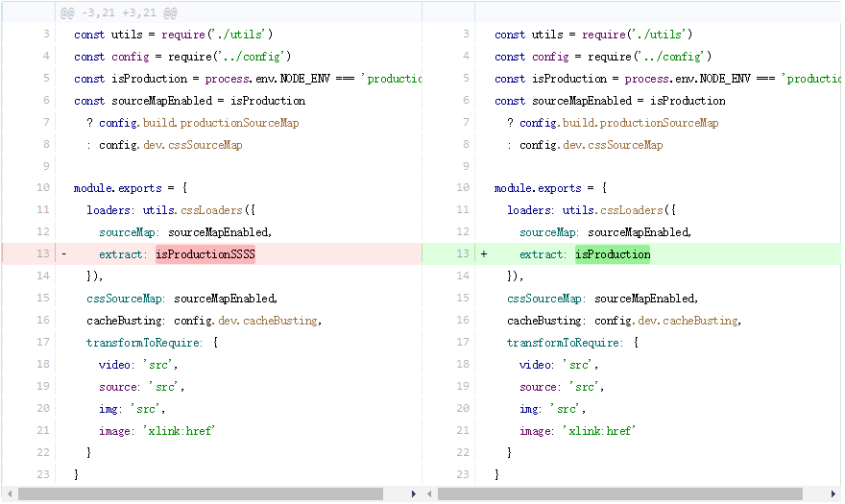The height and width of the screenshot is (504, 845).
Task: Click 'transformToRequire:' in right pane
Action: click(565, 343)
